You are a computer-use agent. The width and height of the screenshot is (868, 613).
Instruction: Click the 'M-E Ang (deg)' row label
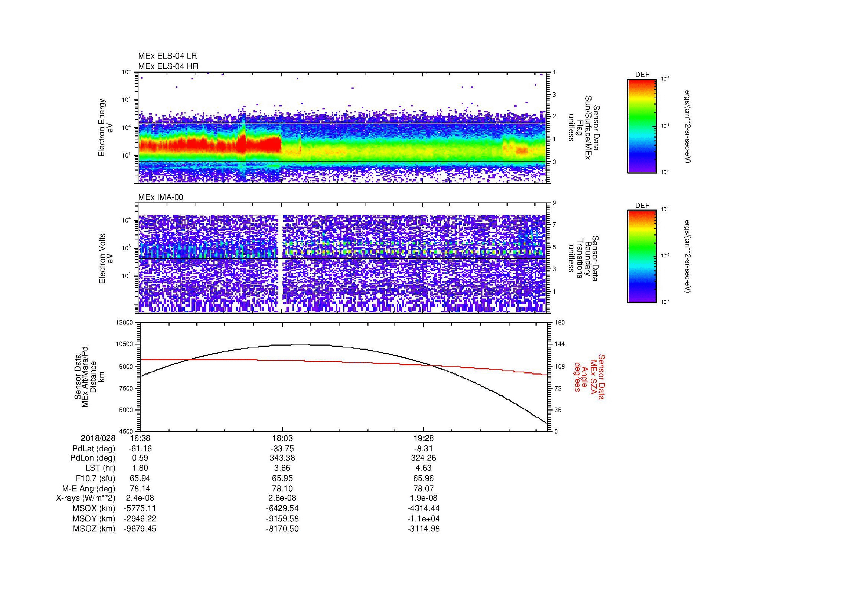click(88, 488)
